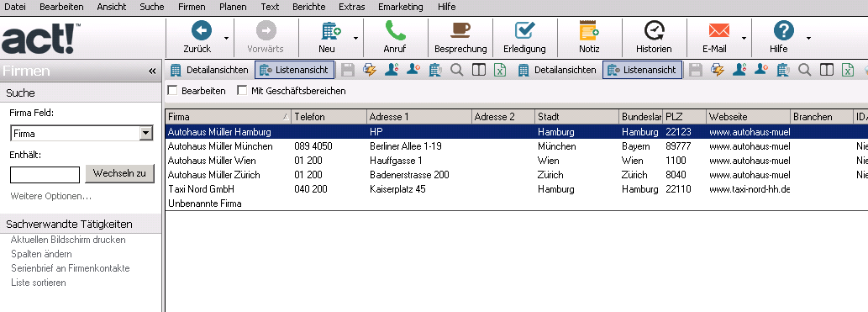The image size is (868, 312).
Task: Select the Taxi Nord GmbH row
Action: pos(517,189)
